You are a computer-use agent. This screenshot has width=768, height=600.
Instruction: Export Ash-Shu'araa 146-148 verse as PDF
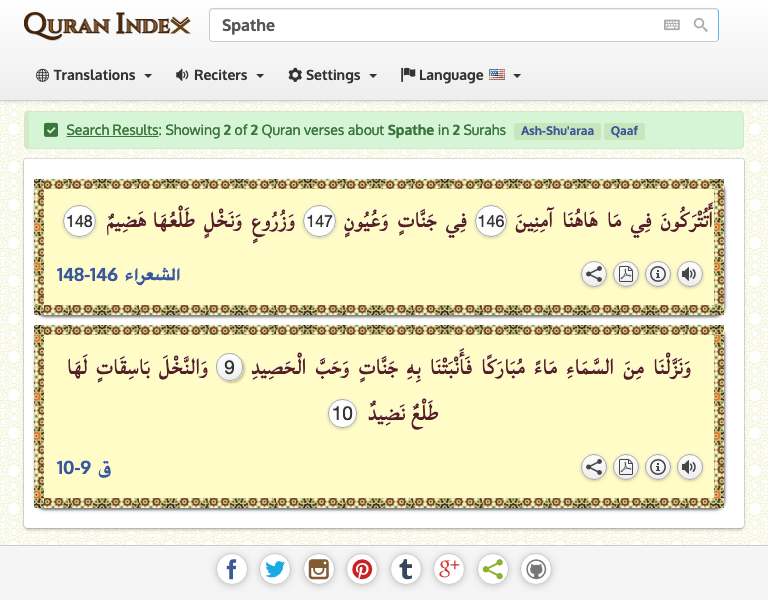coord(625,274)
